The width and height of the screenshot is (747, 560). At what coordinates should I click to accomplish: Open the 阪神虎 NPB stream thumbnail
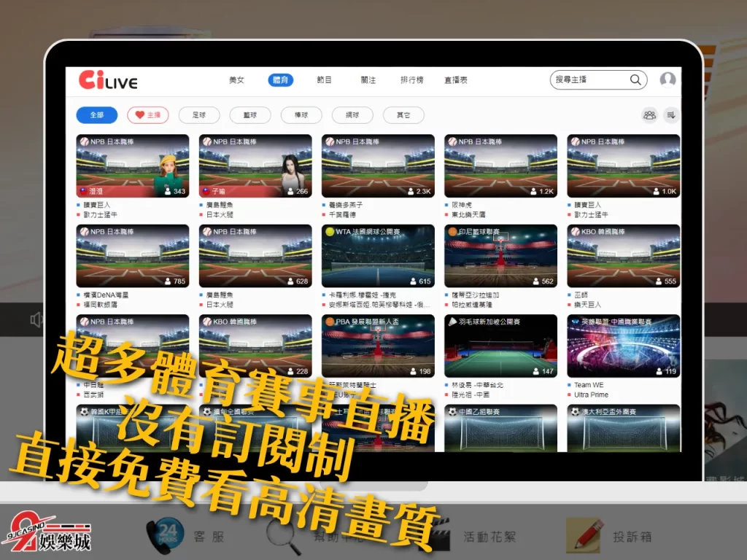point(500,166)
